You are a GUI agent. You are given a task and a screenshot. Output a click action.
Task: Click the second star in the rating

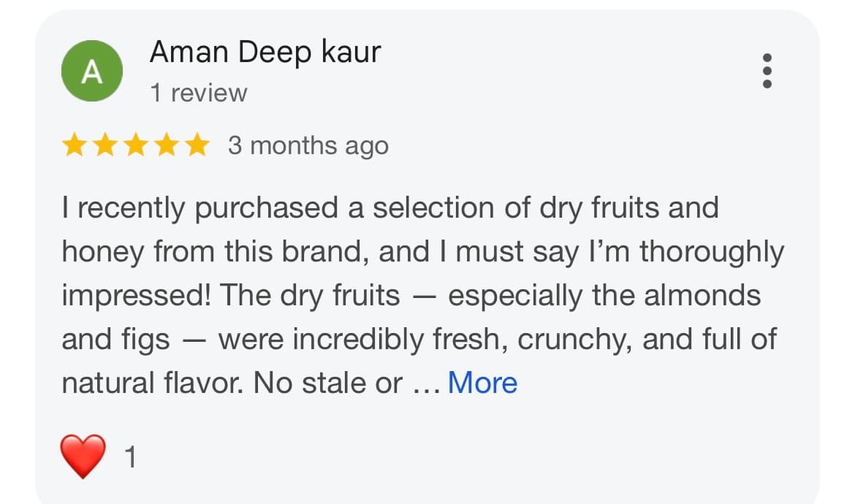coord(106,145)
